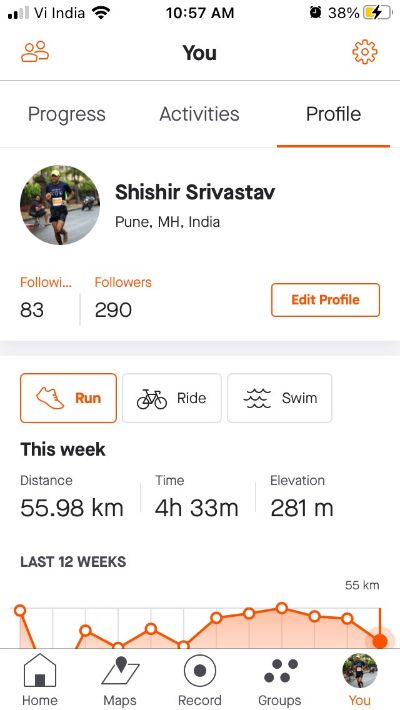Screen dimensions: 400x710
Task: Open the Followers count of 290
Action: (123, 297)
